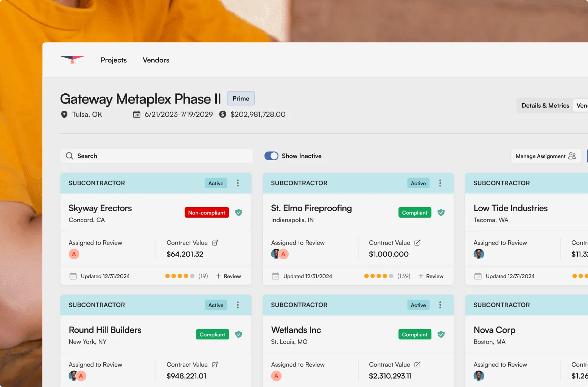Image resolution: width=588 pixels, height=387 pixels.
Task: Open the Projects menu
Action: pyautogui.click(x=114, y=60)
